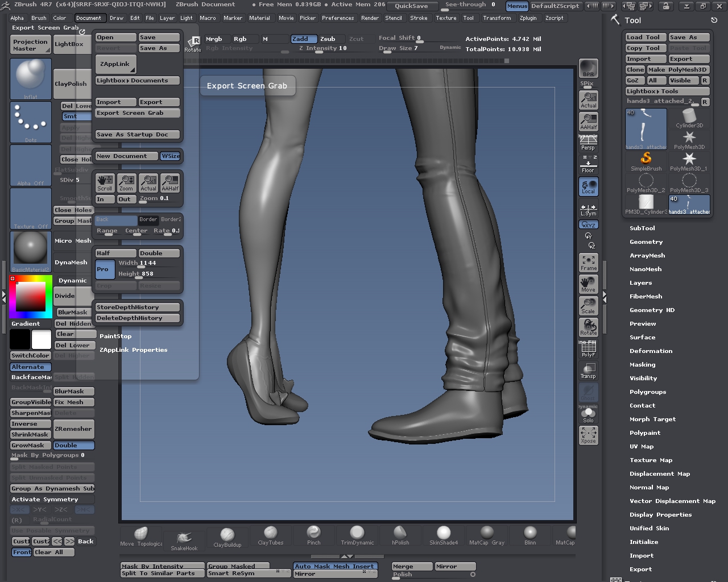Select the Move canvas icon in right shelf
This screenshot has width=728, height=582.
coord(588,284)
